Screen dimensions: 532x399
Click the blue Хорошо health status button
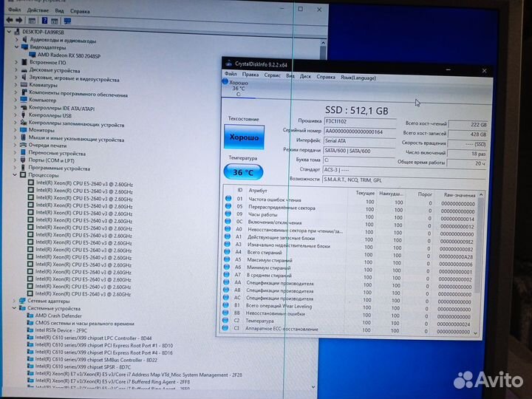(244, 137)
